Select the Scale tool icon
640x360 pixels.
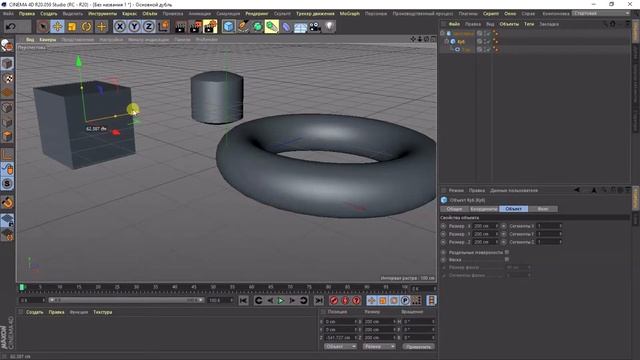point(72,27)
